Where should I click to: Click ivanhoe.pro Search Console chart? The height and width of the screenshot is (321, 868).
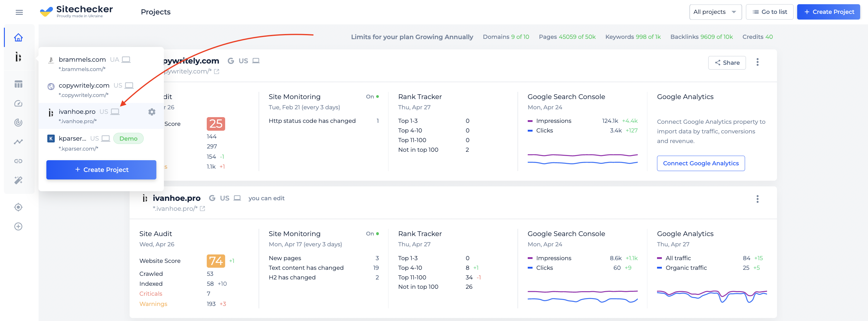[x=582, y=296]
